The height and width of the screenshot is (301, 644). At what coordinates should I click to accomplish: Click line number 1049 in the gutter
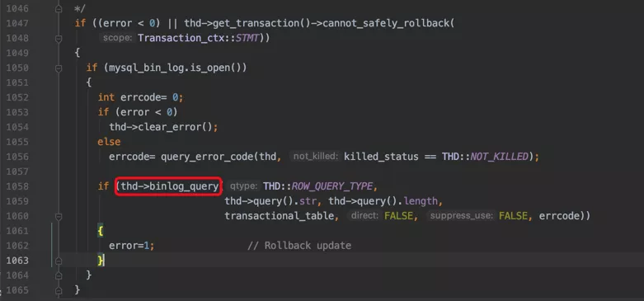tap(17, 53)
